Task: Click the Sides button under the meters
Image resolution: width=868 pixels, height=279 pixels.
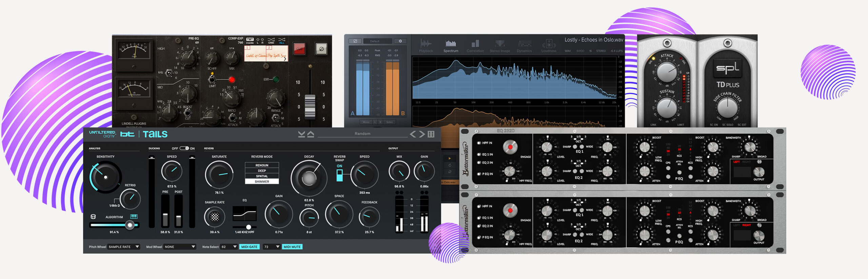Action: [389, 122]
